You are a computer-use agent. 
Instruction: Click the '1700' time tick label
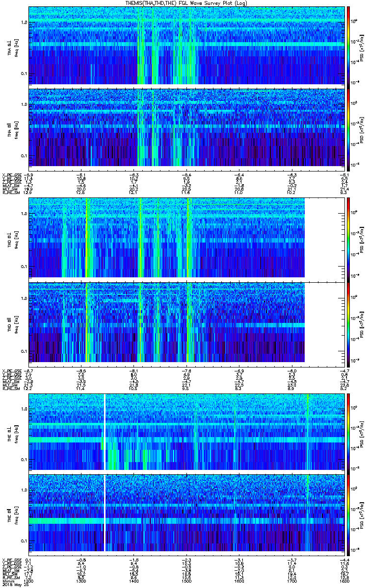(291, 580)
